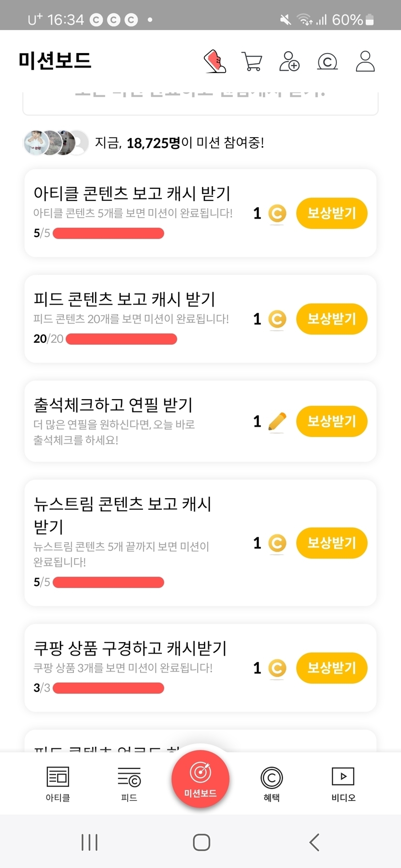401x868 pixels.
Task: Tap the pencil icon in 출석체크 card
Action: pyautogui.click(x=277, y=421)
